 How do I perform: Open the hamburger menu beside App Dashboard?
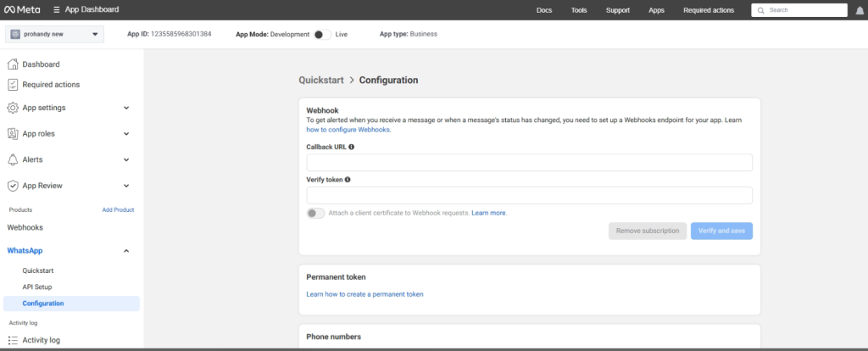click(x=57, y=9)
